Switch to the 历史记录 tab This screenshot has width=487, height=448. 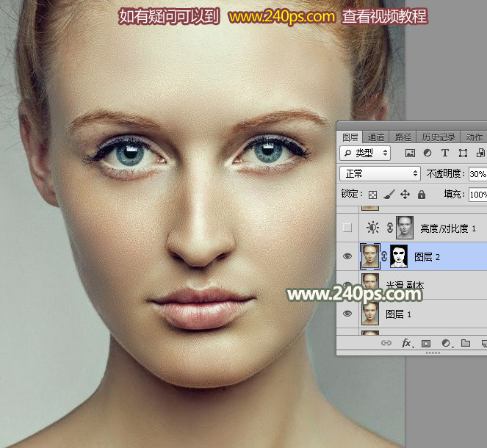coord(439,137)
